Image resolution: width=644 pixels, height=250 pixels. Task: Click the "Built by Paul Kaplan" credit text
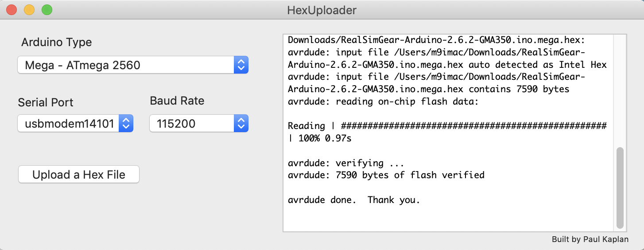(x=590, y=239)
